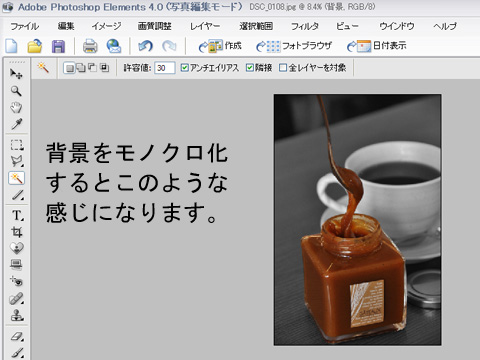The height and width of the screenshot is (360, 480).
Task: Select the Straighten tool
Action: pyautogui.click(x=16, y=264)
